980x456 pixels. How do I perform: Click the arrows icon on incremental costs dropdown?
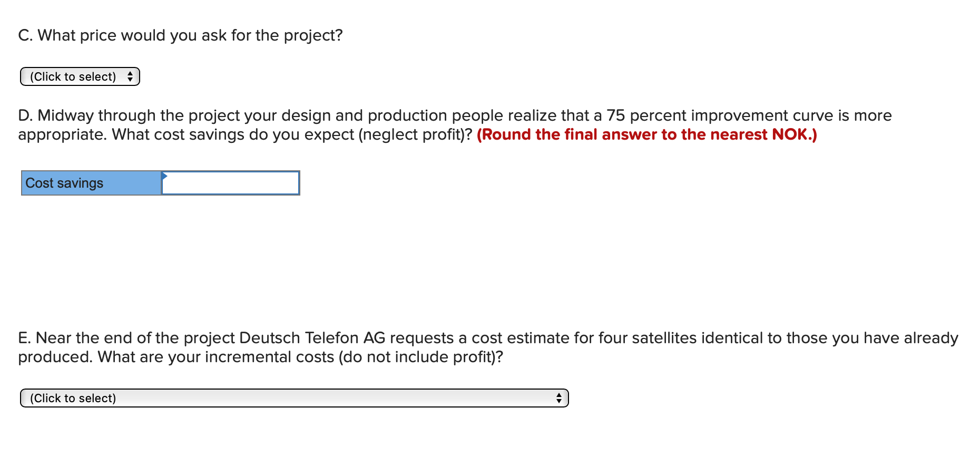(558, 398)
